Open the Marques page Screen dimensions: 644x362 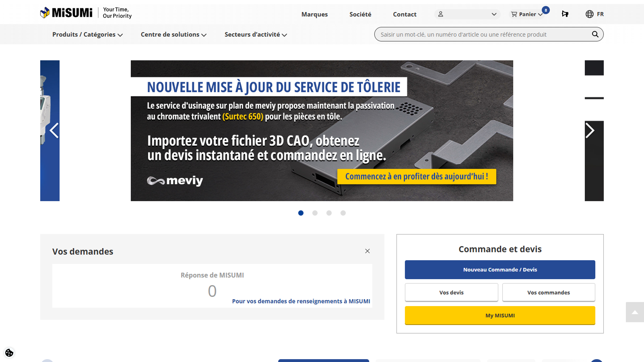(x=314, y=14)
